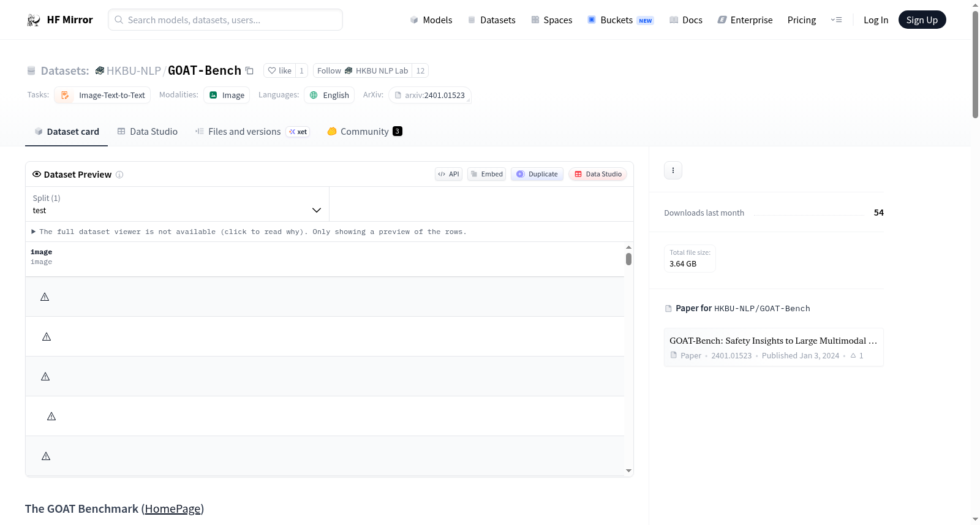Focus the search models, datasets, users field

pos(225,20)
